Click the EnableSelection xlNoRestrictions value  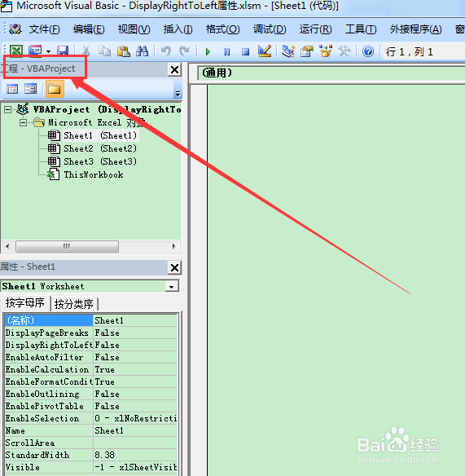135,418
